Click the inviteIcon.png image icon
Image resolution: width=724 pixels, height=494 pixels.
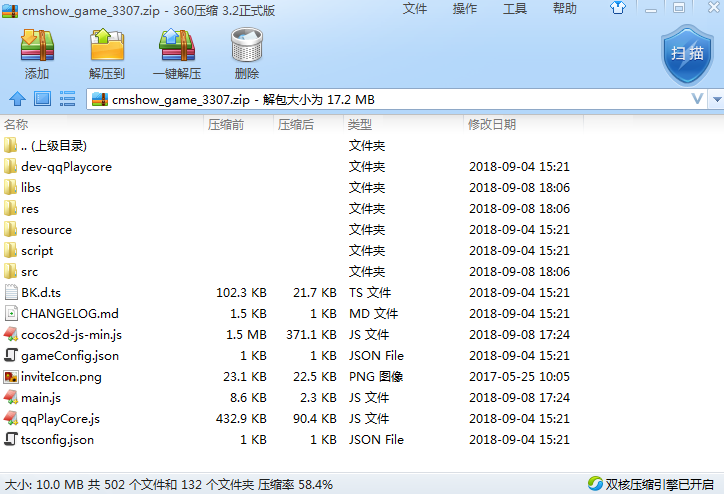click(11, 376)
